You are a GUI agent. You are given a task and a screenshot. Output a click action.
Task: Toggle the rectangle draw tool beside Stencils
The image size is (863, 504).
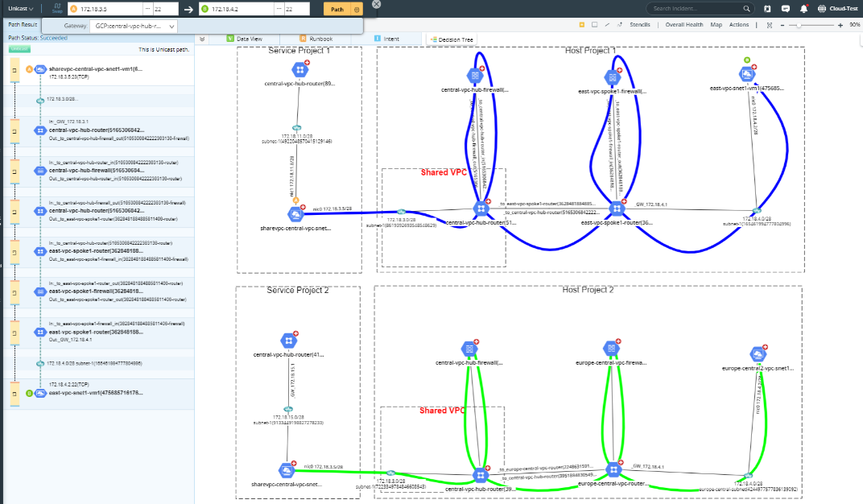594,24
